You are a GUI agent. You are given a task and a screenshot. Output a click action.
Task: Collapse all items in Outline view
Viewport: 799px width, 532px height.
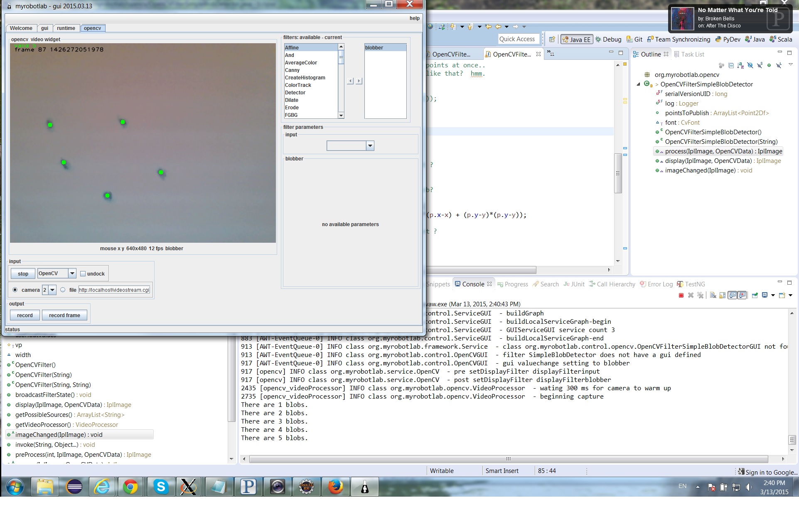pos(731,65)
